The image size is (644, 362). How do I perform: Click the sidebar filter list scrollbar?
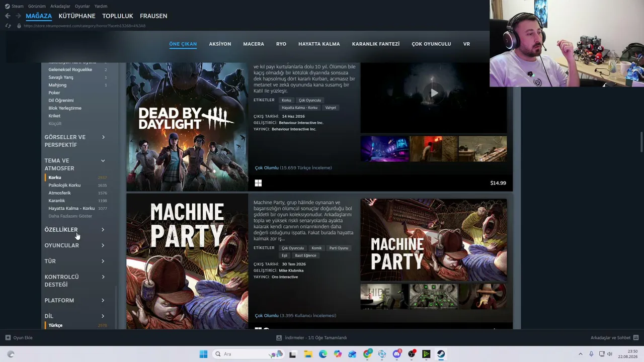116,308
